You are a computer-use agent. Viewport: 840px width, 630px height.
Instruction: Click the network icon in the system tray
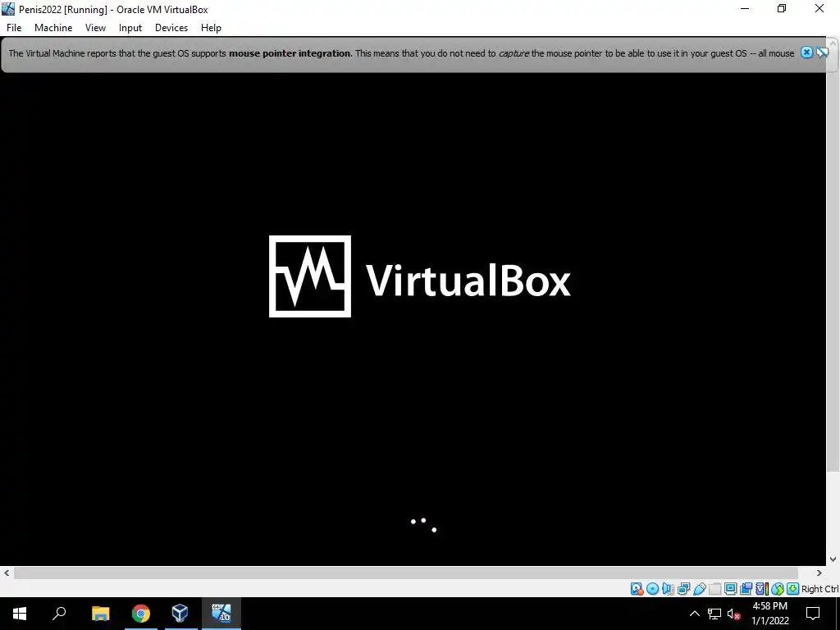point(714,614)
